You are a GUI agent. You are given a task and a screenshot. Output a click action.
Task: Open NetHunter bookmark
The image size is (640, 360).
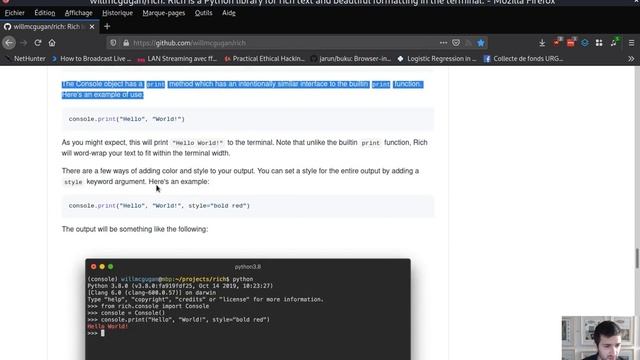25,59
